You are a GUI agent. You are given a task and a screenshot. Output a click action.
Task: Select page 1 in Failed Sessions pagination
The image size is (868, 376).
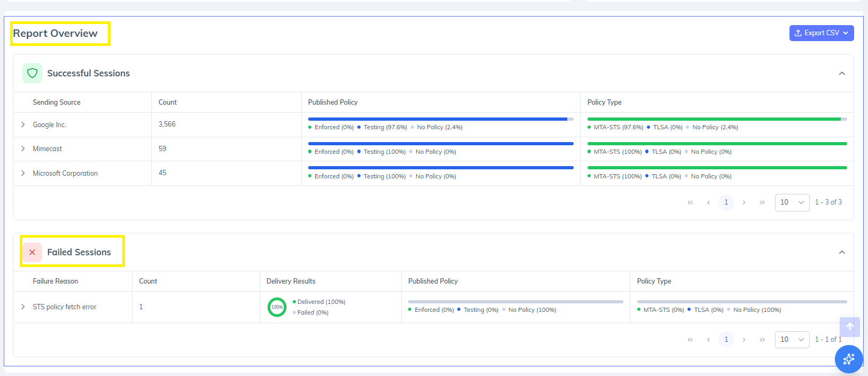[726, 339]
